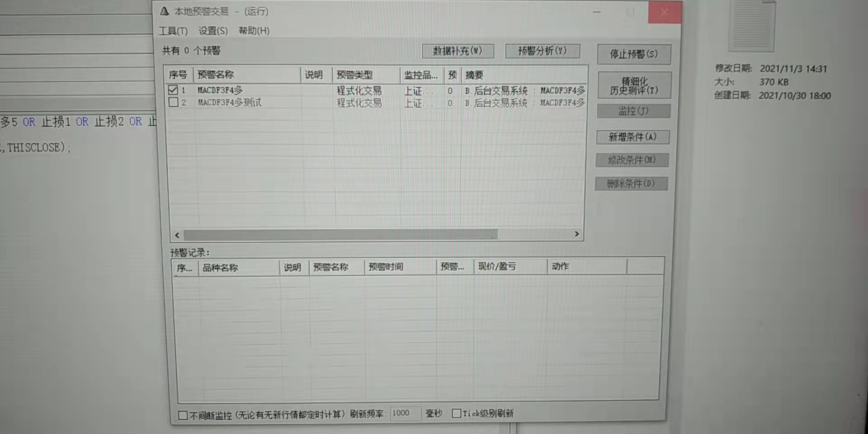Viewport: 868px width, 434px height.
Task: Click the summary text of row 1
Action: point(525,91)
